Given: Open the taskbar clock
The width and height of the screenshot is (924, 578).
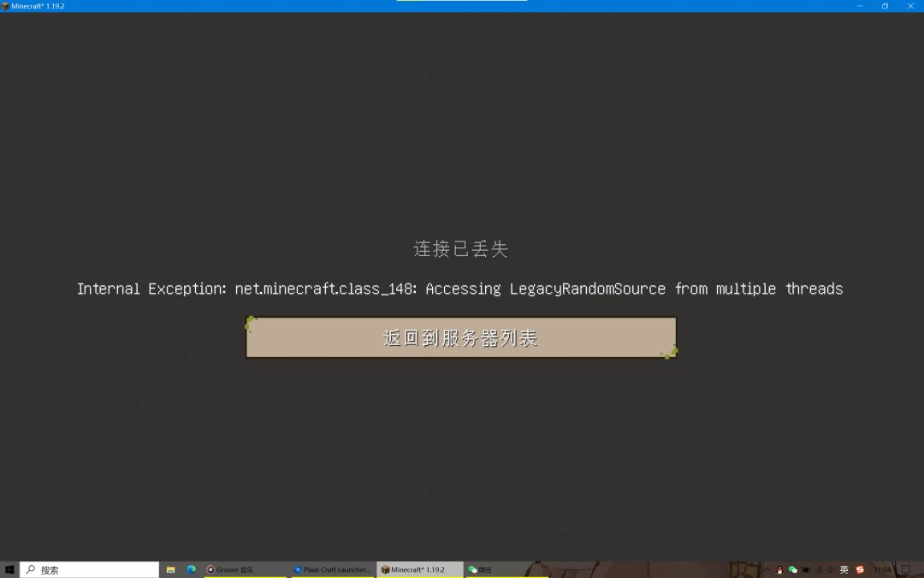Looking at the screenshot, I should click(x=882, y=569).
